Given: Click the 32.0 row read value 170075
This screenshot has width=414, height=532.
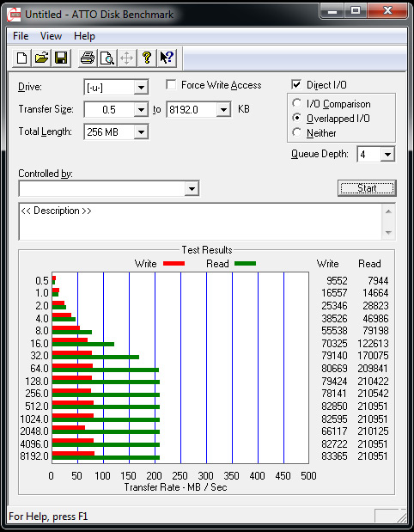Looking at the screenshot, I should [373, 356].
